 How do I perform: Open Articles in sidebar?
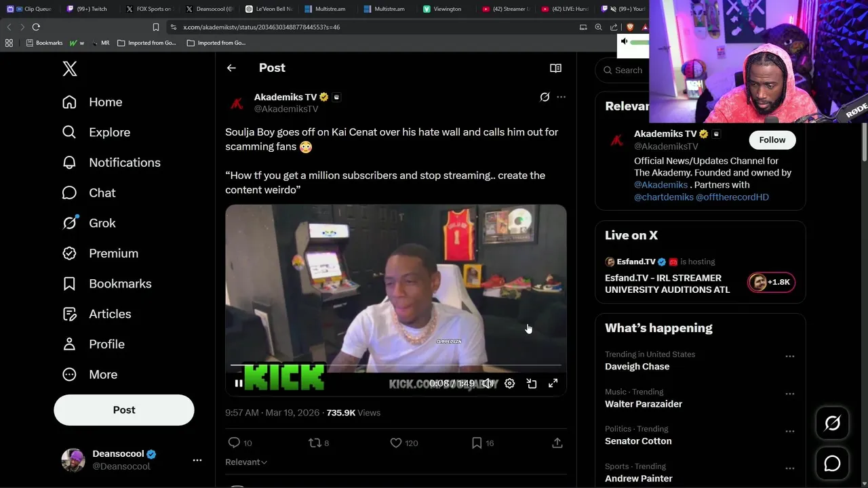pyautogui.click(x=96, y=314)
